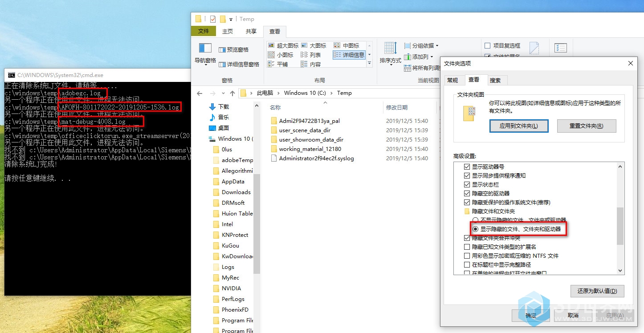Image resolution: width=644 pixels, height=333 pixels.
Task: Open the chevron after 此电脑 in address bar
Action: [x=278, y=93]
